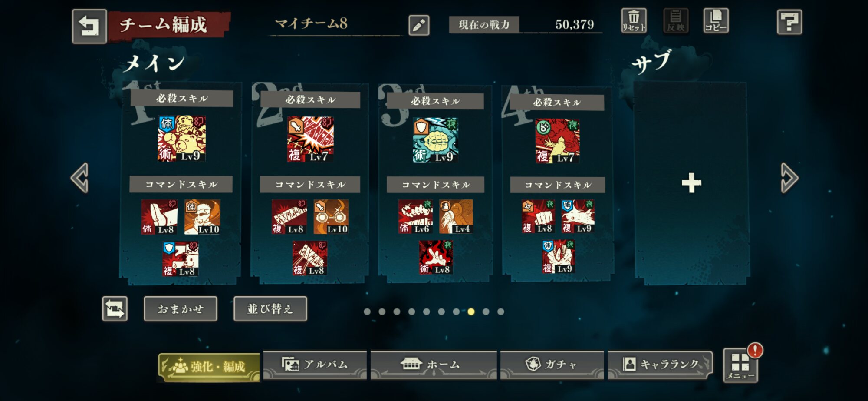Select the 3rd slot turtle shell special skill

point(435,140)
